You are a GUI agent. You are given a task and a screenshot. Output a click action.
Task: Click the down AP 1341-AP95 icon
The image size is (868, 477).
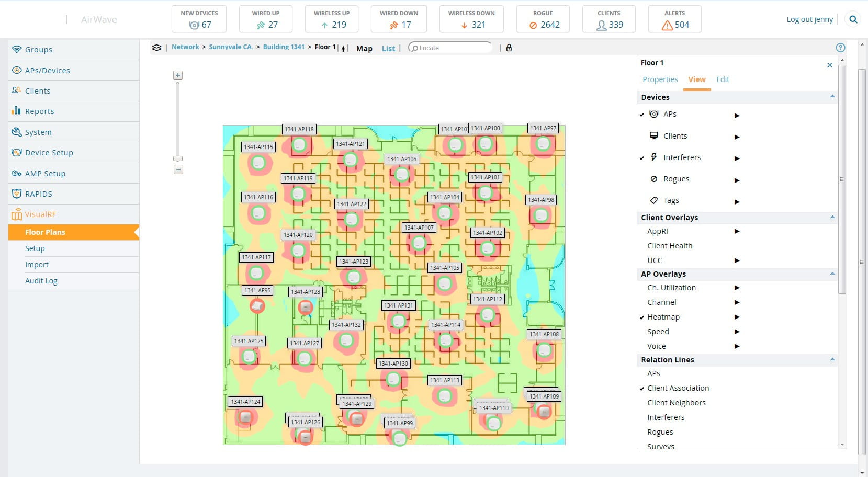257,306
